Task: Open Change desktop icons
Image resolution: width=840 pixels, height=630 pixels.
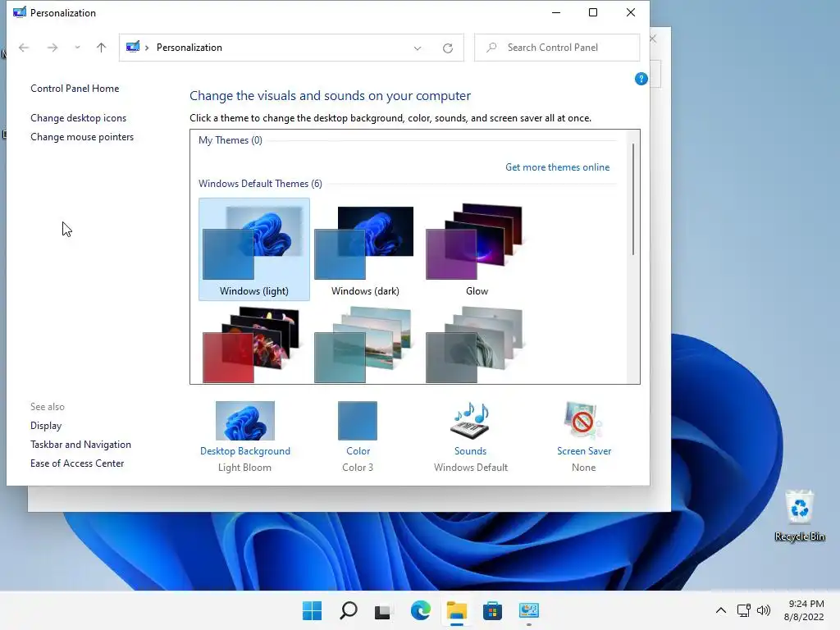Action: 78,118
